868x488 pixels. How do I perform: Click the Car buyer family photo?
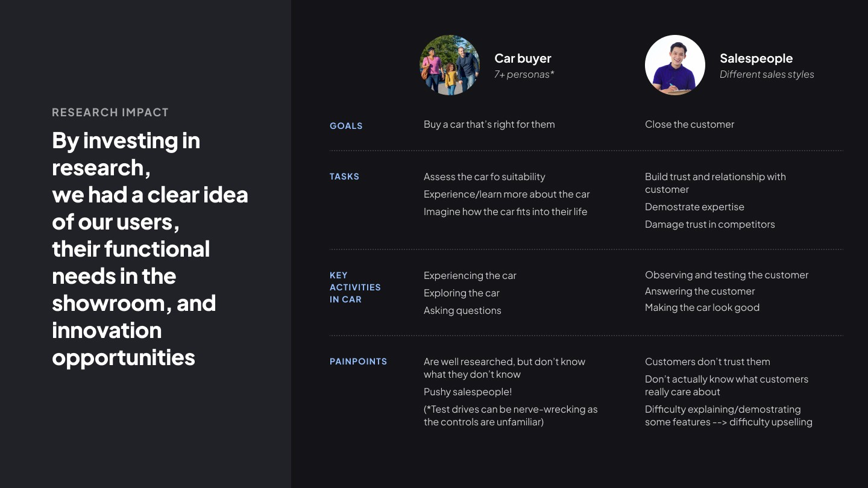[450, 65]
